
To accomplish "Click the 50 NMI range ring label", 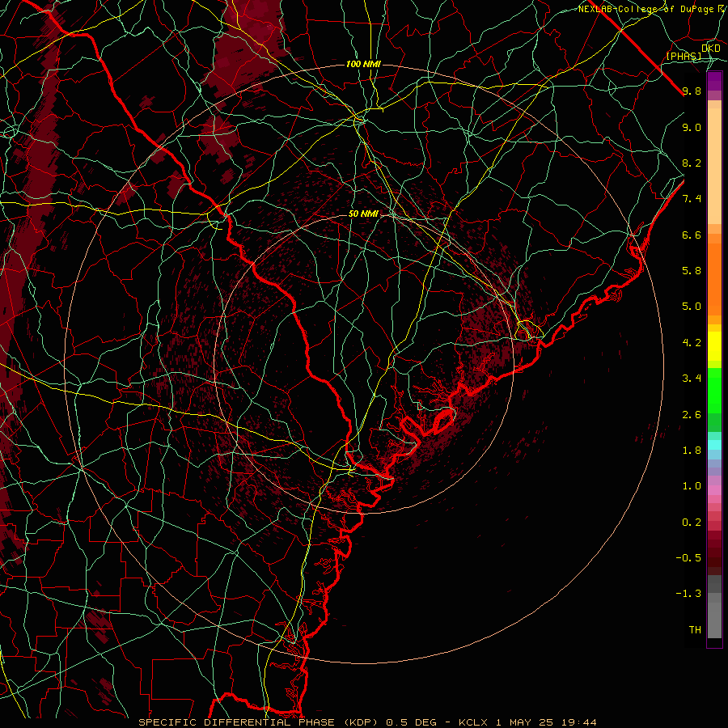I will 363,214.
